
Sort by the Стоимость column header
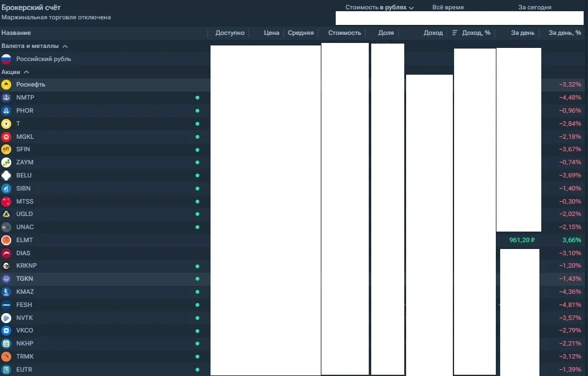coord(344,33)
